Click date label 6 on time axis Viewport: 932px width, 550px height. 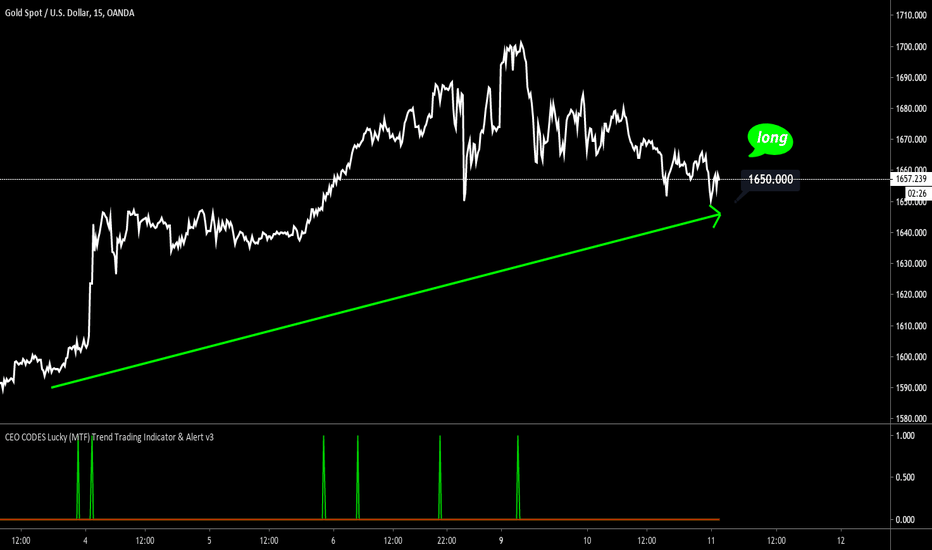333,540
